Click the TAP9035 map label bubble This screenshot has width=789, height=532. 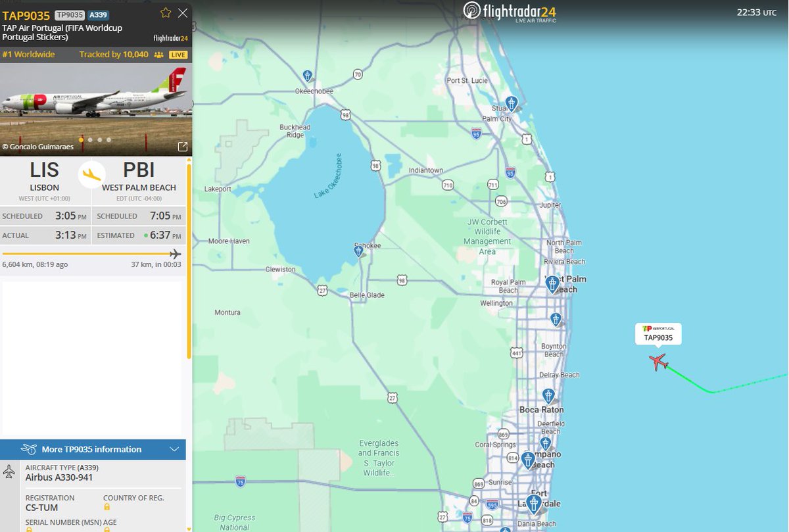click(x=658, y=333)
